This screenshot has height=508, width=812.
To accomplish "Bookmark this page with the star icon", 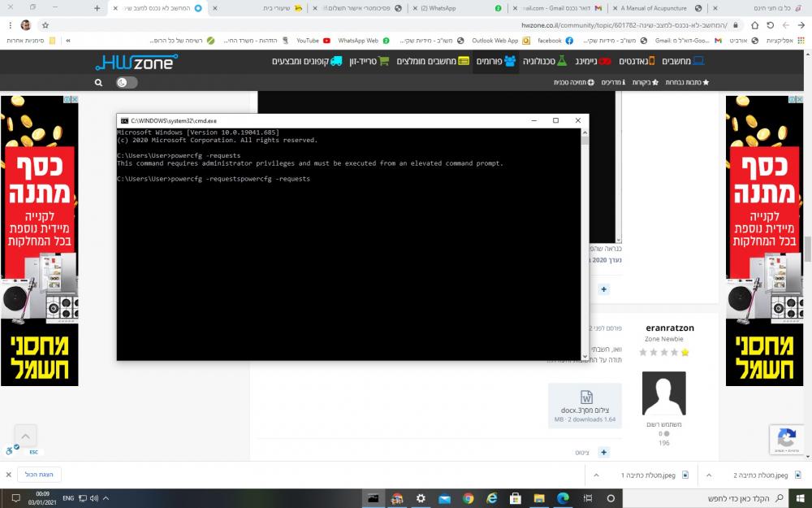I will pyautogui.click(x=45, y=25).
